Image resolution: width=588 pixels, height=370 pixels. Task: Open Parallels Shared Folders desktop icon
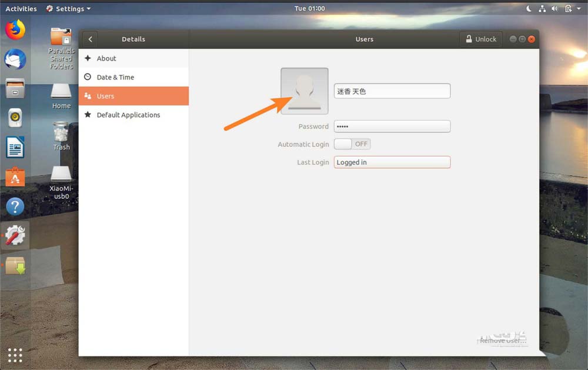(x=61, y=48)
